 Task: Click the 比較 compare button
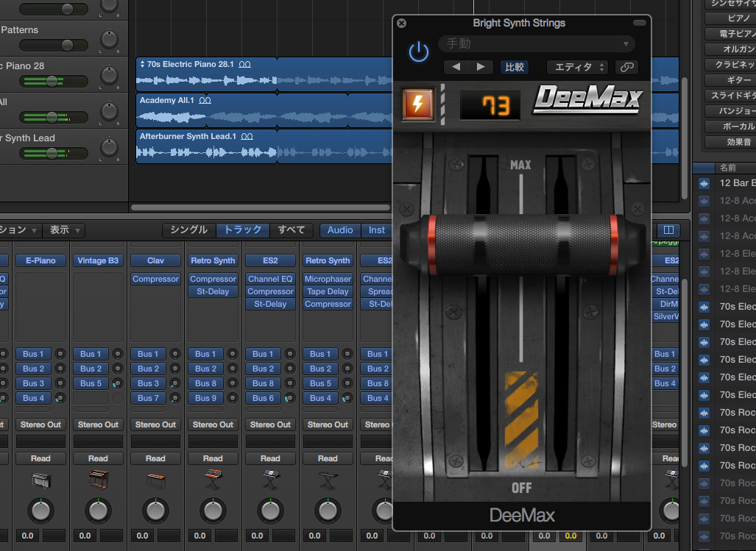tap(514, 67)
